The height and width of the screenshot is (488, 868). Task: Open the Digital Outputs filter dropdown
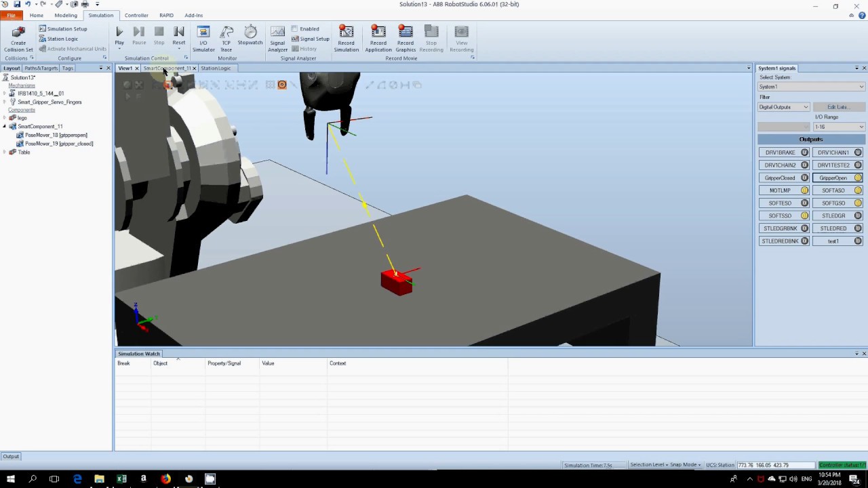point(783,107)
